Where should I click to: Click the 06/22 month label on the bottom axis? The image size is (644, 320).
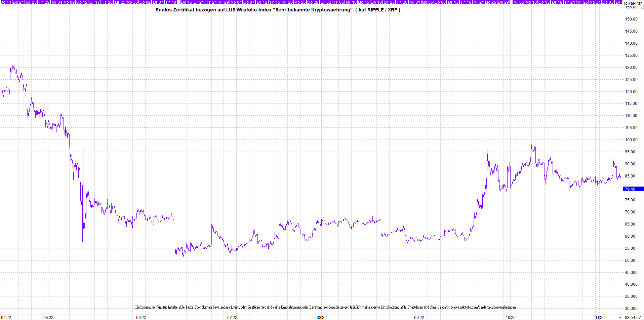[x=141, y=317]
